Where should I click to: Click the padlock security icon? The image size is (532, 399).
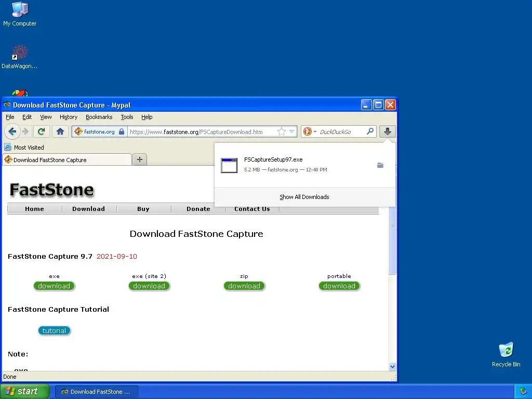click(x=122, y=131)
